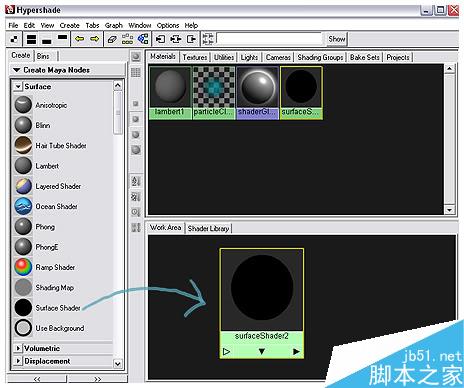Open the File menu
Viewport: 464px width, 388px height.
point(13,25)
